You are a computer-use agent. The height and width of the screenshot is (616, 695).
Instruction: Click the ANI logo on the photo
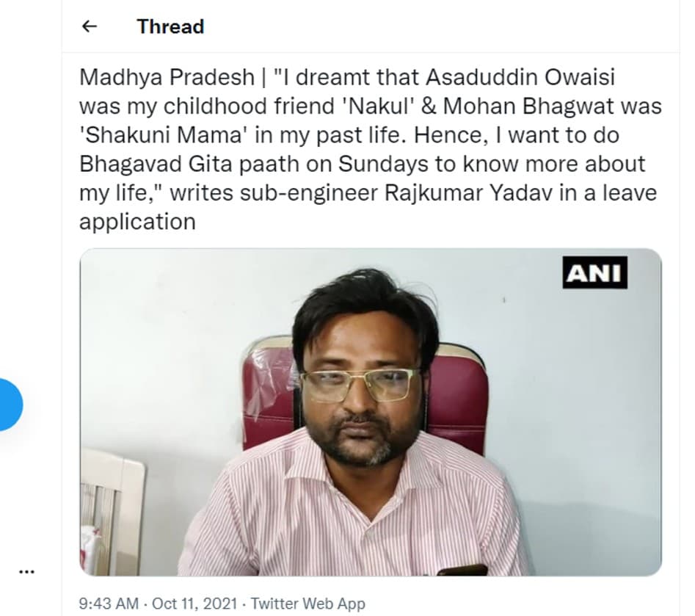(x=595, y=273)
